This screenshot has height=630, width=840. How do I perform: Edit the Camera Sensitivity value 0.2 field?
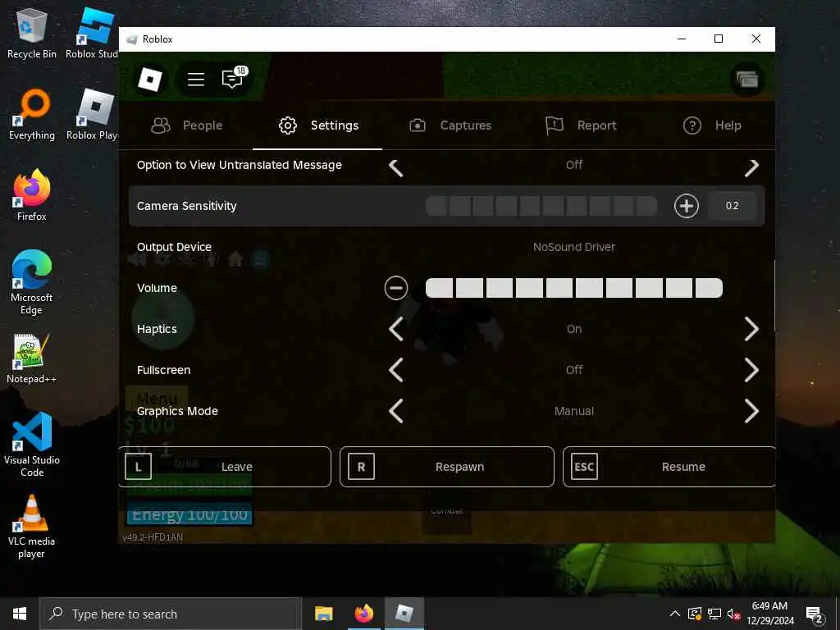(733, 206)
